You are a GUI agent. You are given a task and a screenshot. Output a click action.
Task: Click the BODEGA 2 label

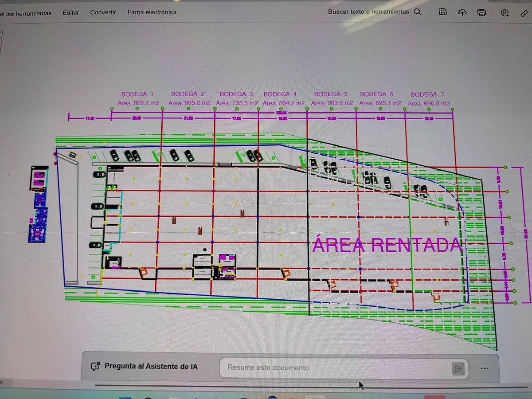tap(188, 94)
